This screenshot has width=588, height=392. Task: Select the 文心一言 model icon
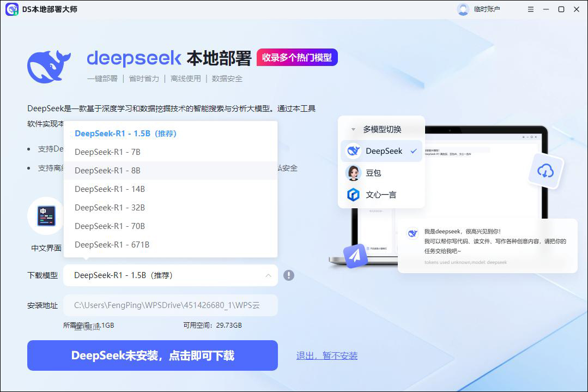pos(353,194)
